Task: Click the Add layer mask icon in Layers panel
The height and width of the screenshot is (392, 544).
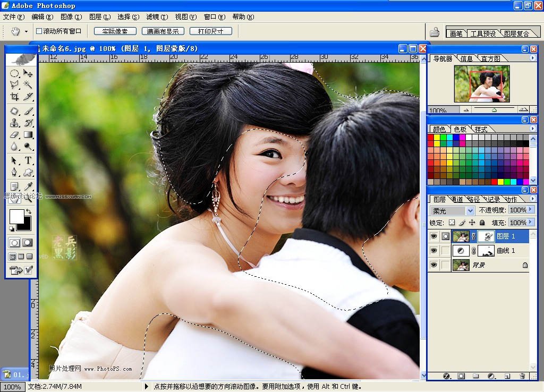Action: tap(461, 376)
